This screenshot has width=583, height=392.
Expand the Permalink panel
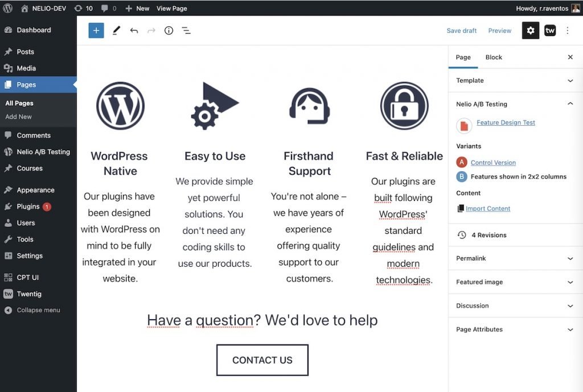tap(515, 258)
